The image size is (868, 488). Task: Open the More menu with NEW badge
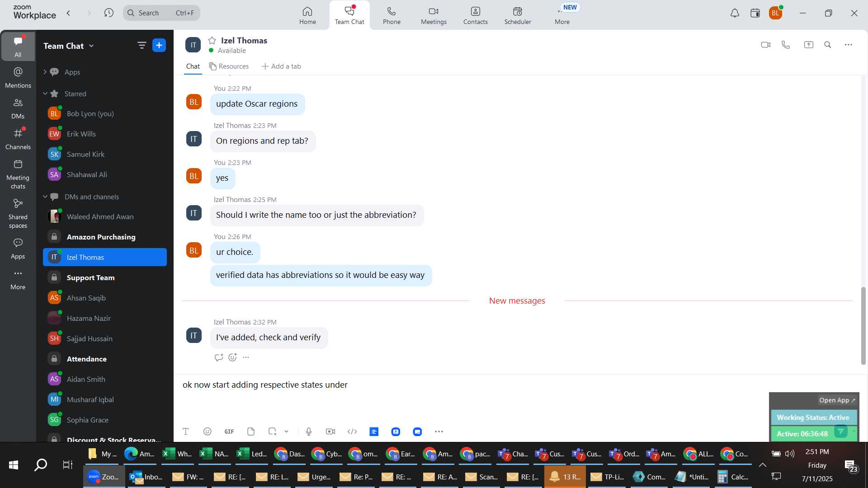click(563, 15)
